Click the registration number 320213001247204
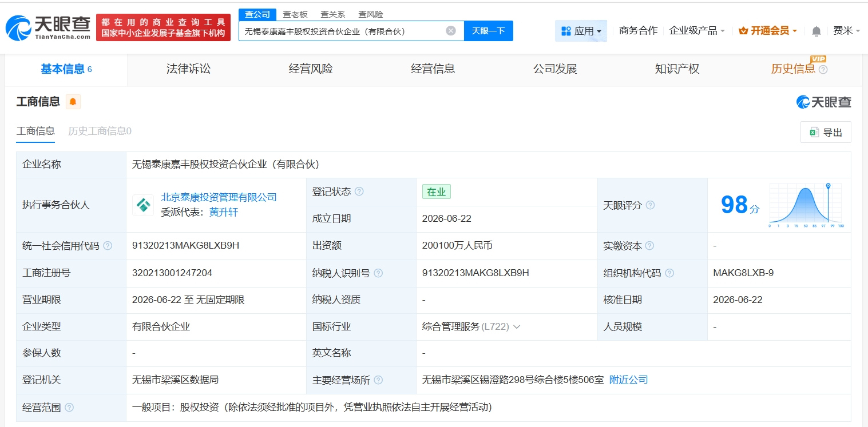 point(172,273)
